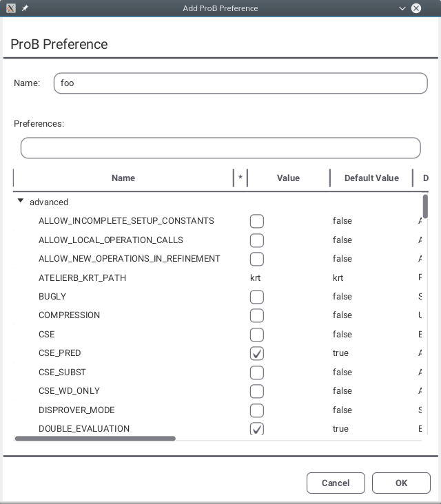Viewport: 441px width, 504px height.
Task: Click the X application icon in title bar
Action: [10, 8]
